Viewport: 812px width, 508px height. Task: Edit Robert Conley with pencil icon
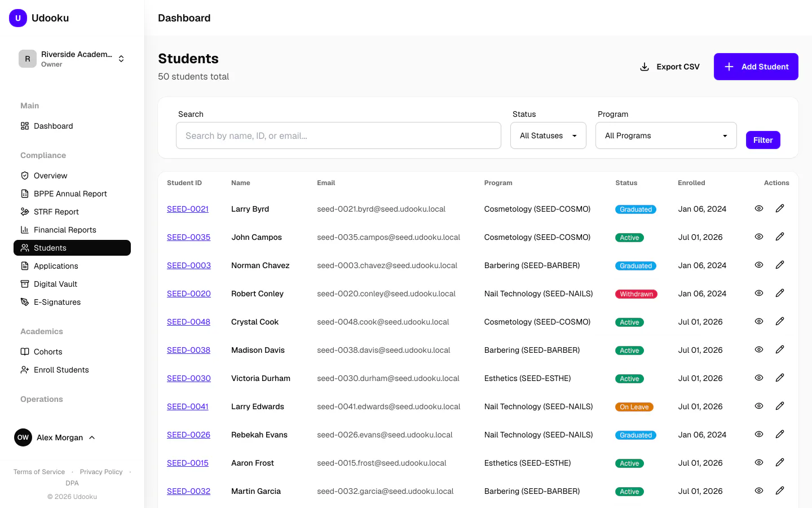[780, 293]
